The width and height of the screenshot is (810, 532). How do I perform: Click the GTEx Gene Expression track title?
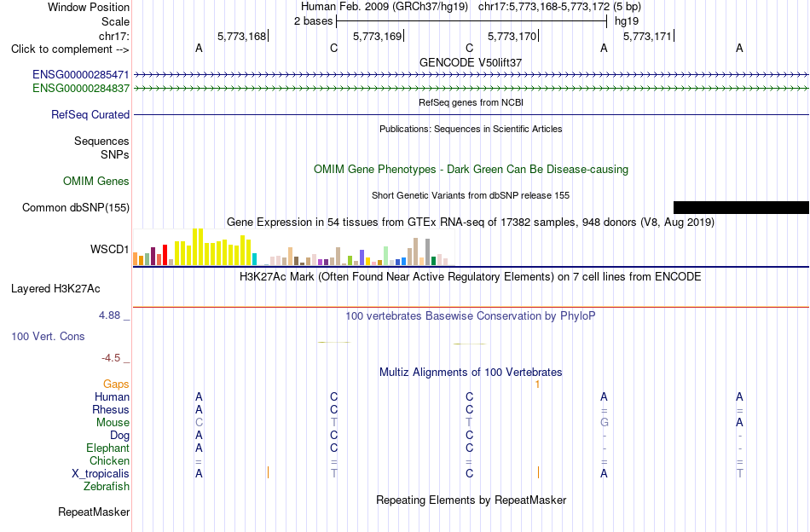[x=471, y=223]
